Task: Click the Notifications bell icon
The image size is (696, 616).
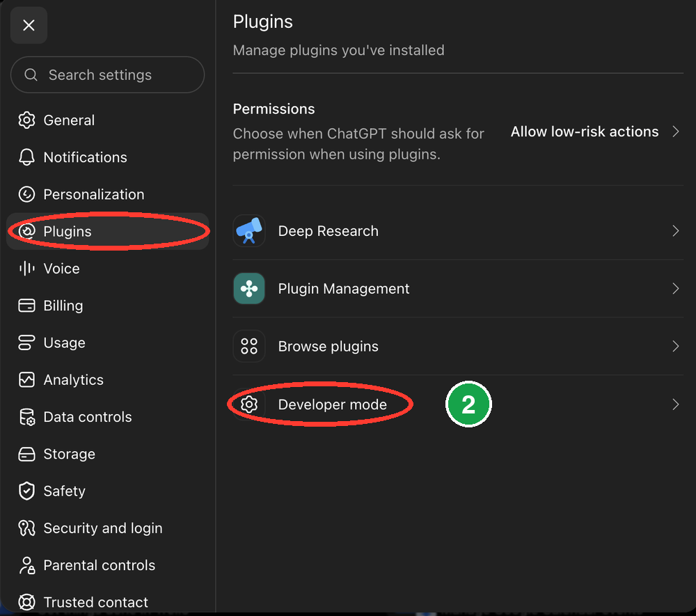Action: (x=26, y=157)
